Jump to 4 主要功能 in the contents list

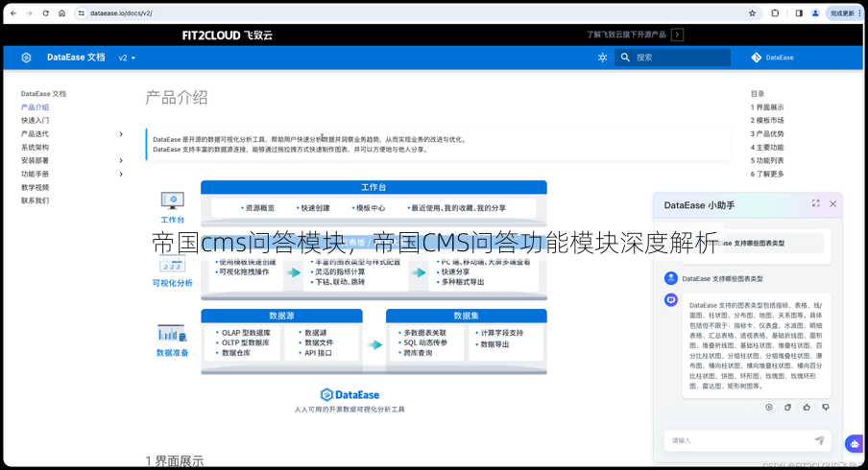[767, 147]
